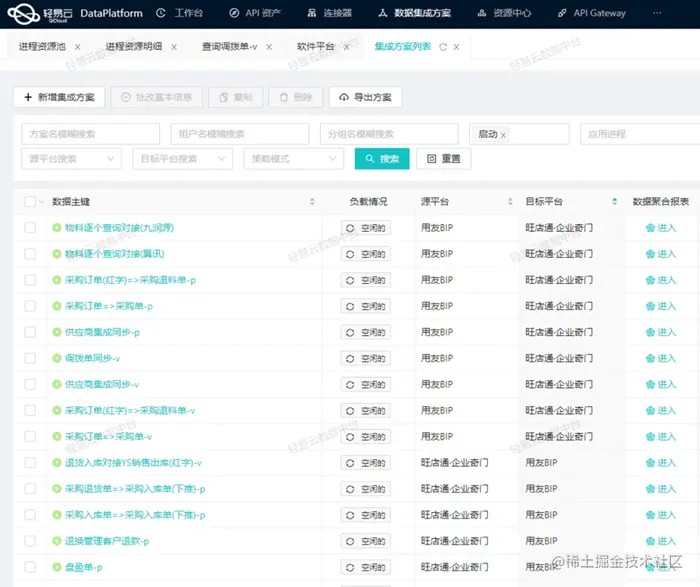
Task: Click 进入 report for 物料逐个查询对接(腾讯)
Action: point(661,254)
